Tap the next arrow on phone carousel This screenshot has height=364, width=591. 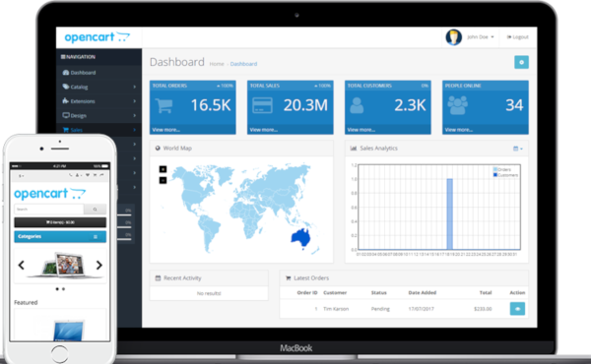99,266
